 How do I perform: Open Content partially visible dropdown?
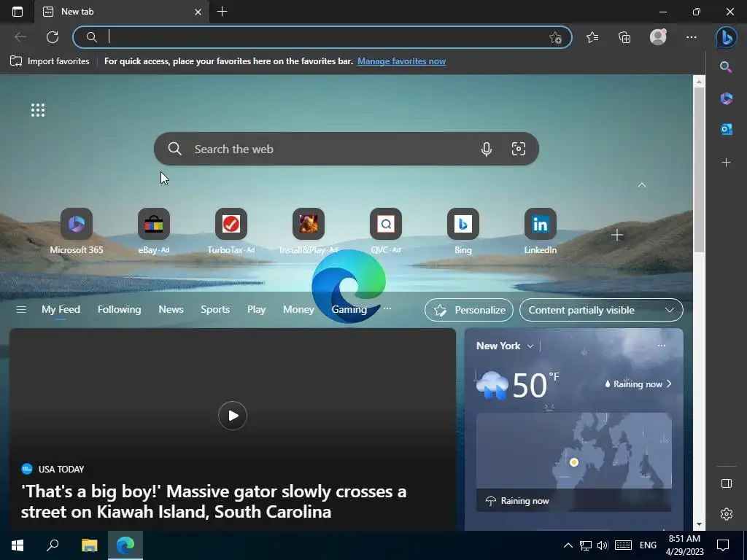(x=601, y=310)
